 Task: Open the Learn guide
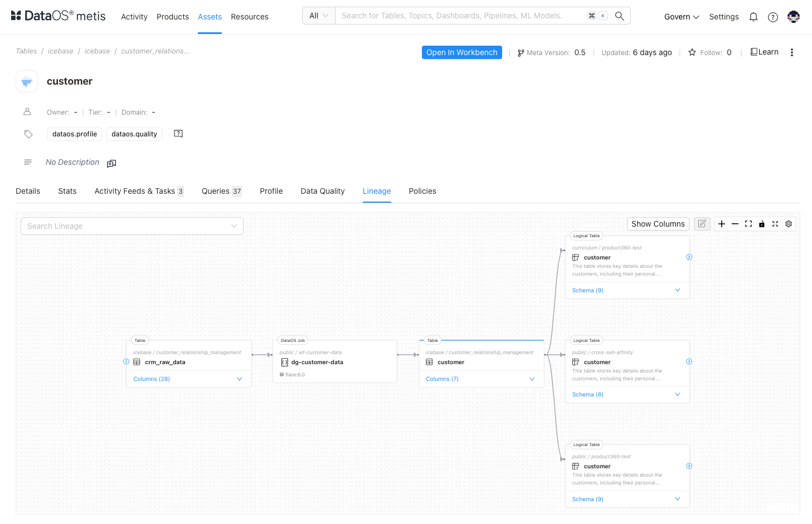(x=765, y=52)
